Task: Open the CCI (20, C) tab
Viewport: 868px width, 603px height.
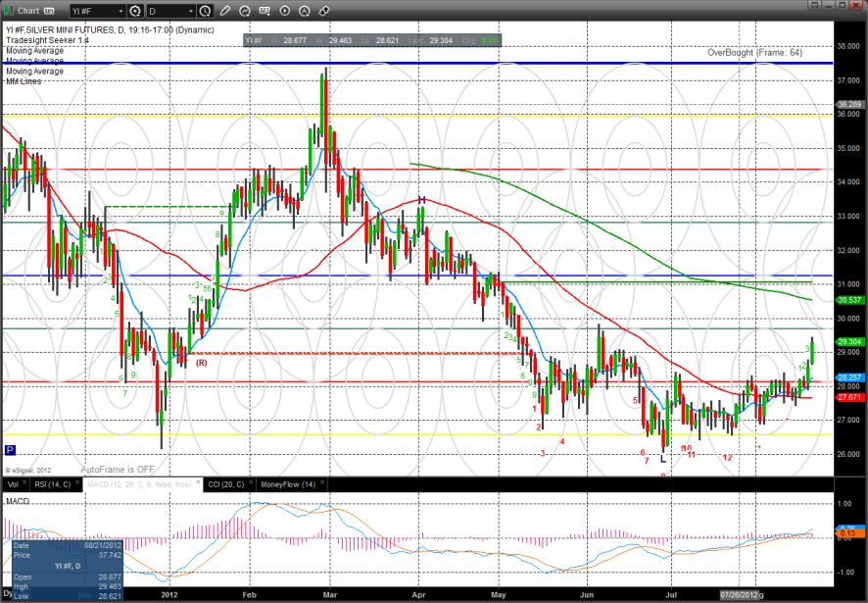Action: pyautogui.click(x=225, y=483)
